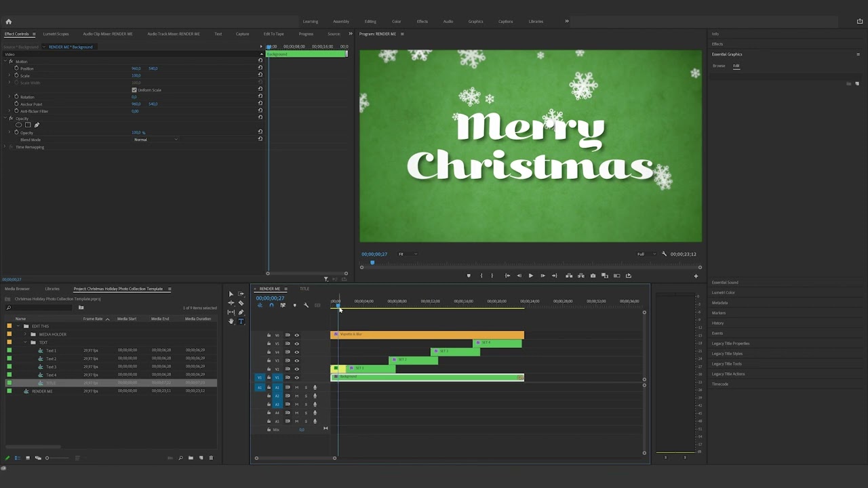Viewport: 868px width, 488px height.
Task: Create 4-point polygon mask under Opacity
Action: (x=28, y=125)
